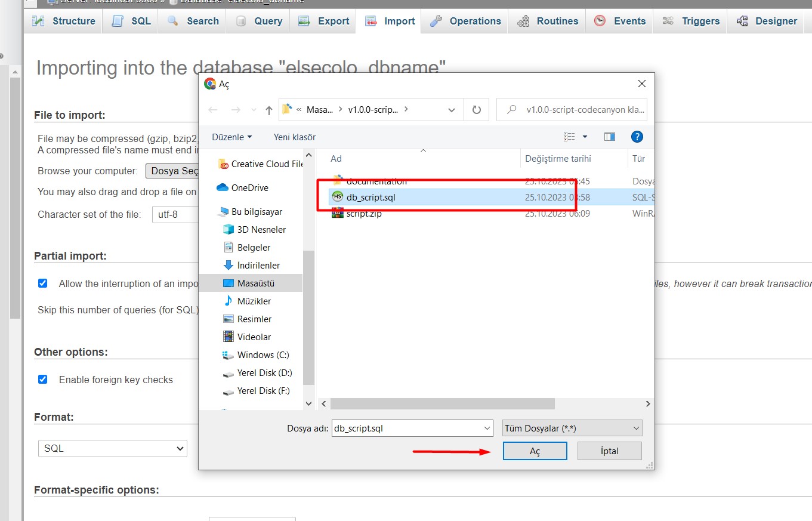Close the Aç file dialog
Image resolution: width=812 pixels, height=521 pixels.
click(641, 84)
